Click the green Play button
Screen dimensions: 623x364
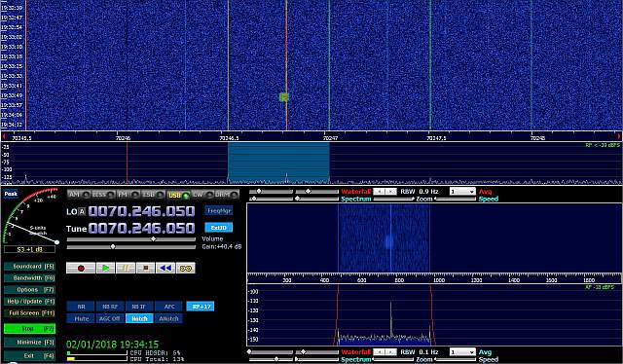pyautogui.click(x=105, y=269)
